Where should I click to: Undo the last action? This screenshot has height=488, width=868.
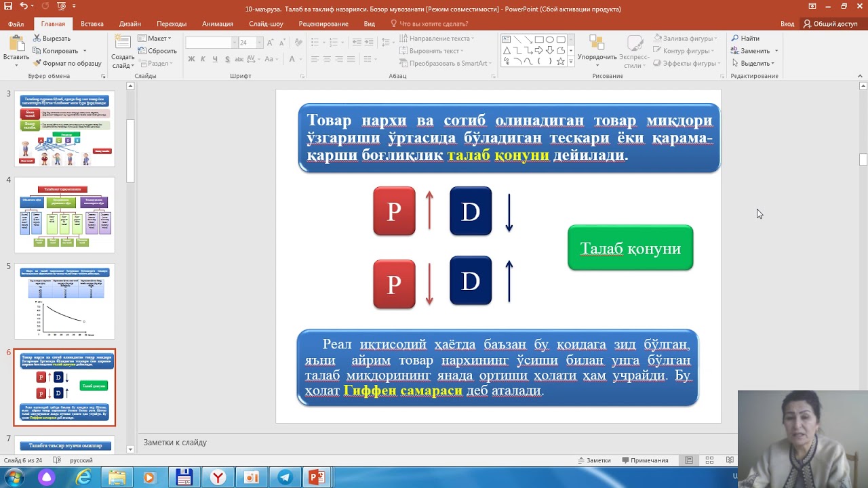point(24,6)
